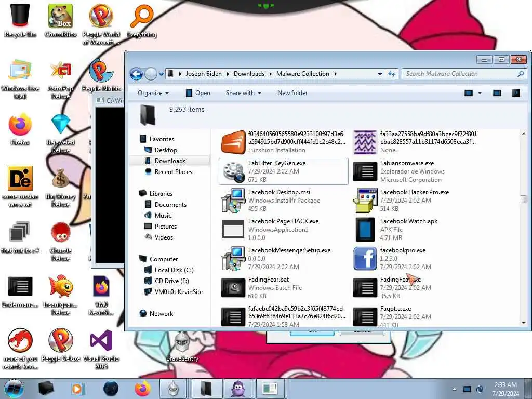Open 'that but its c#' desktop icon
This screenshot has width=532, height=399.
[20, 237]
